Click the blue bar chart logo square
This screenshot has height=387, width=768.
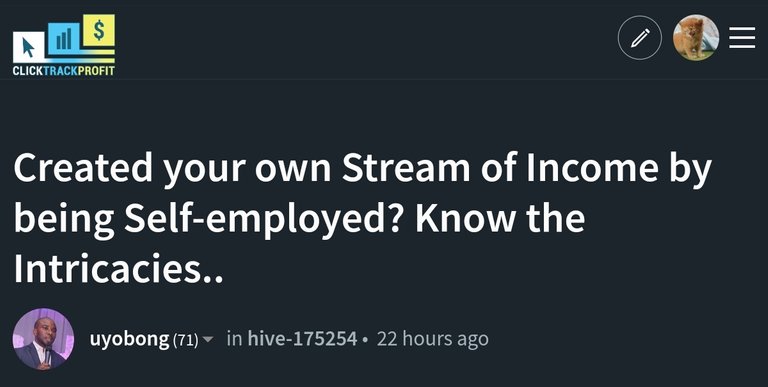[x=64, y=39]
